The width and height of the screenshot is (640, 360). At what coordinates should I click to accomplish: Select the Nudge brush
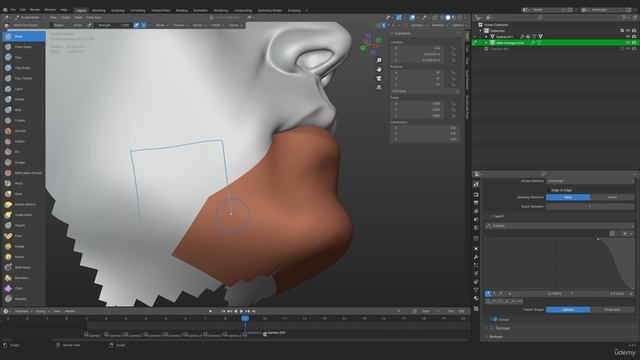24,247
